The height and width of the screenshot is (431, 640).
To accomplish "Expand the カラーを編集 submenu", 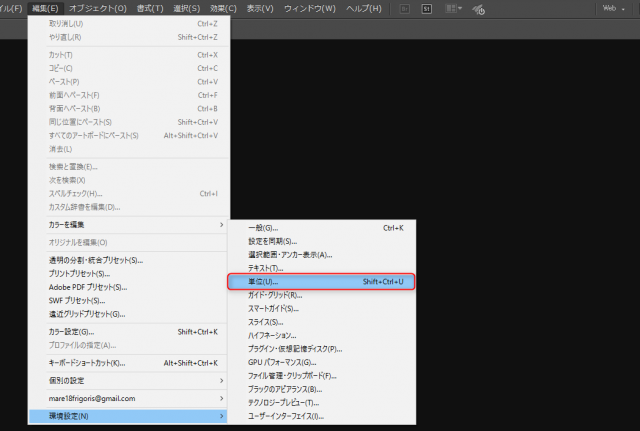I will (134, 225).
